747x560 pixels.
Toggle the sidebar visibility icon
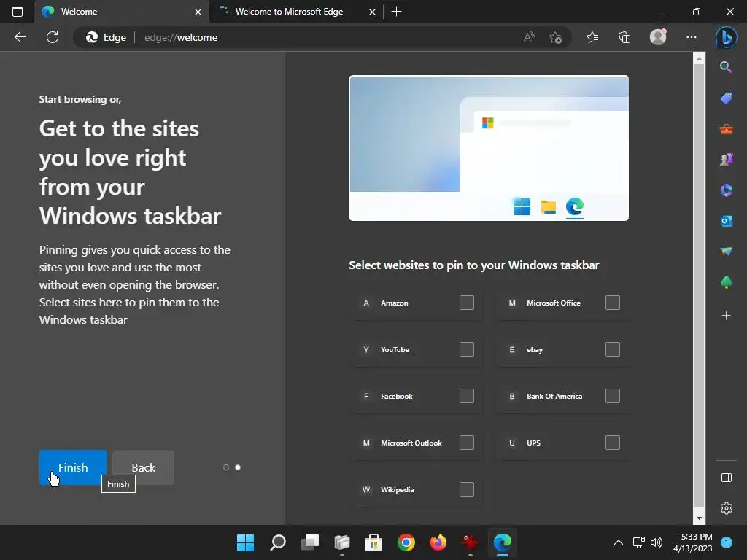point(726,478)
